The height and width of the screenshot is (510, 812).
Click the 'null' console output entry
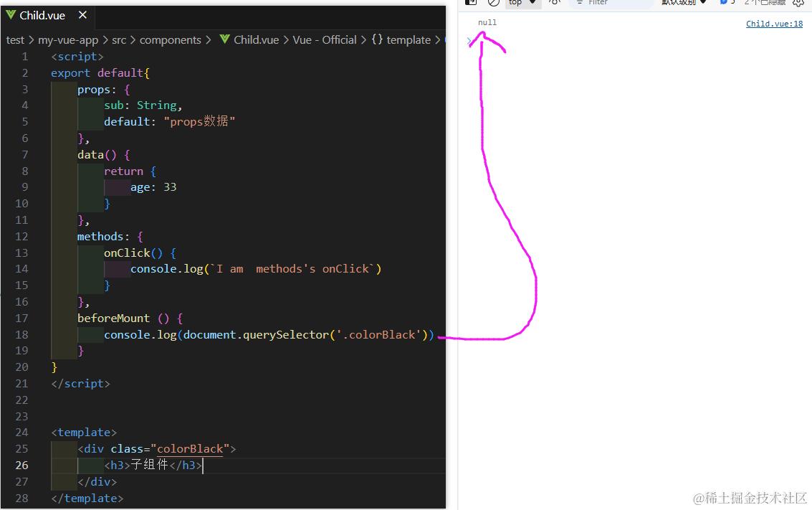pos(487,22)
